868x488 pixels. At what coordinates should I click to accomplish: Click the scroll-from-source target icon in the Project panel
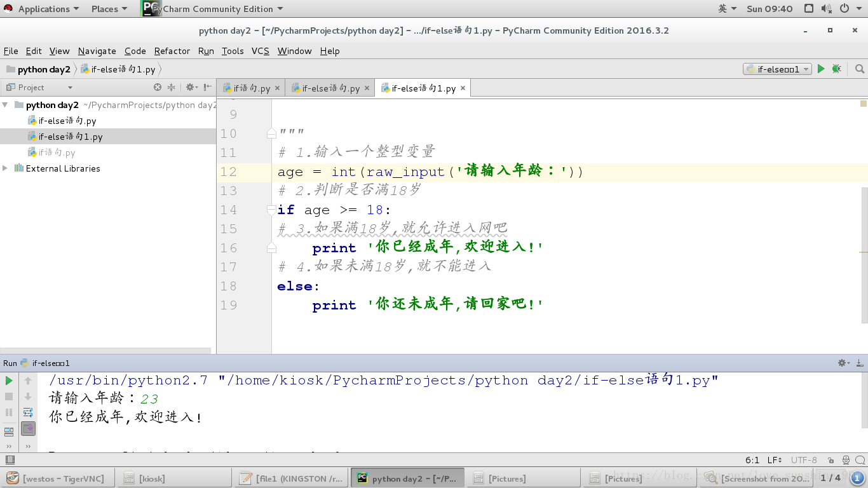158,87
